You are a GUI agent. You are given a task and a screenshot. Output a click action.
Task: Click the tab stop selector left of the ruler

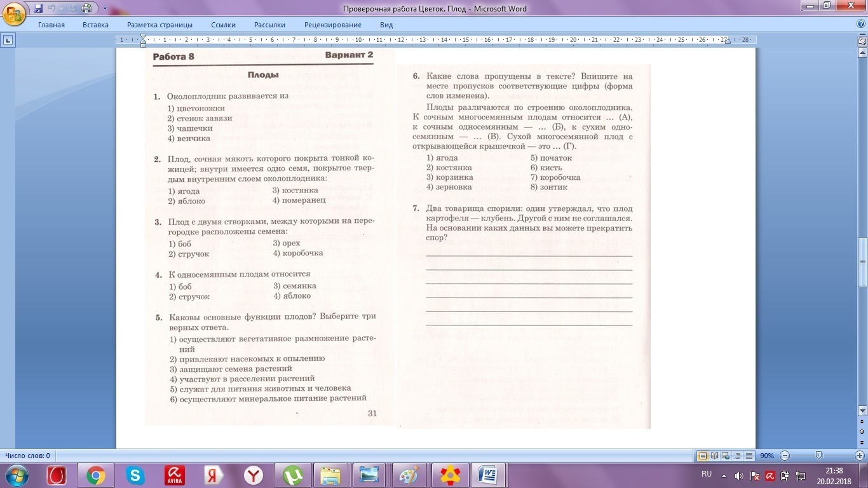tap(8, 40)
